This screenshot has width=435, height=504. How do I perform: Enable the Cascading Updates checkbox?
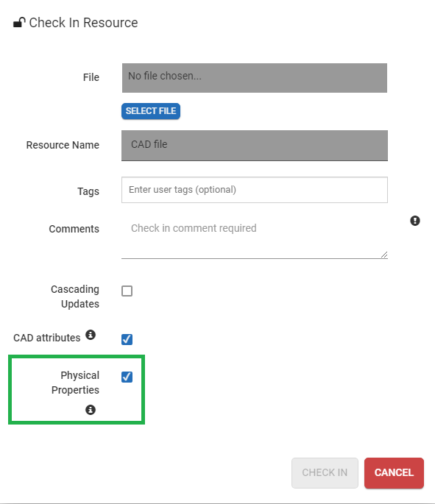[x=127, y=291]
